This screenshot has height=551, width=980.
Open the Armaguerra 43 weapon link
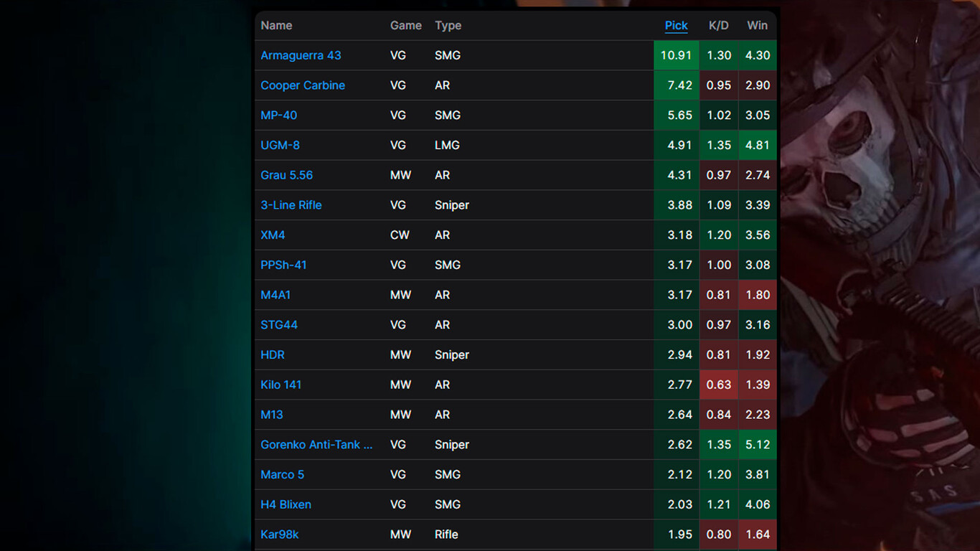tap(301, 55)
